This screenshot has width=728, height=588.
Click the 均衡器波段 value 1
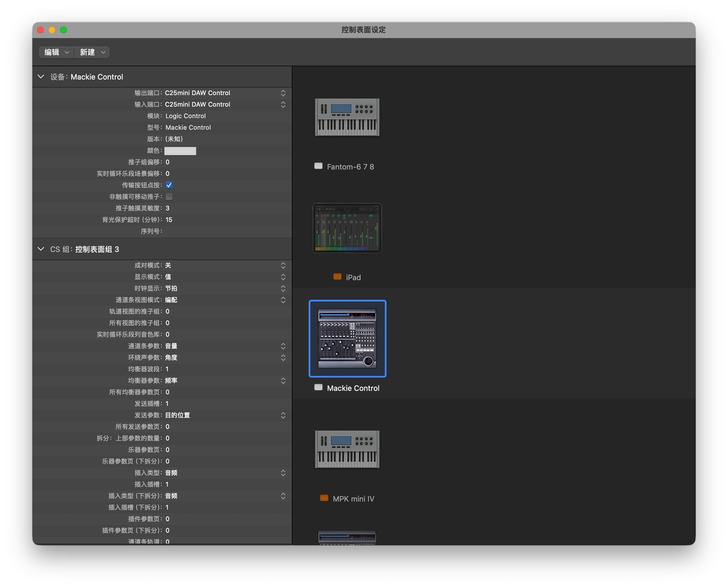pos(167,369)
